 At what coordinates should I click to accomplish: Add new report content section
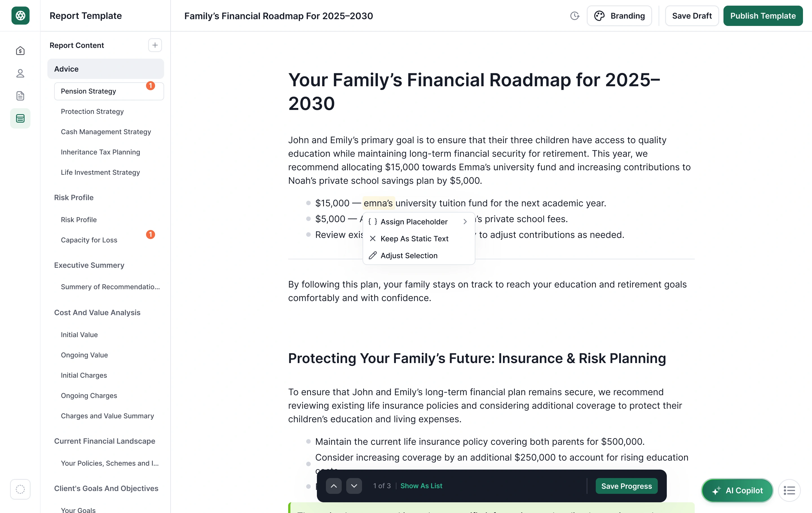[x=155, y=45]
